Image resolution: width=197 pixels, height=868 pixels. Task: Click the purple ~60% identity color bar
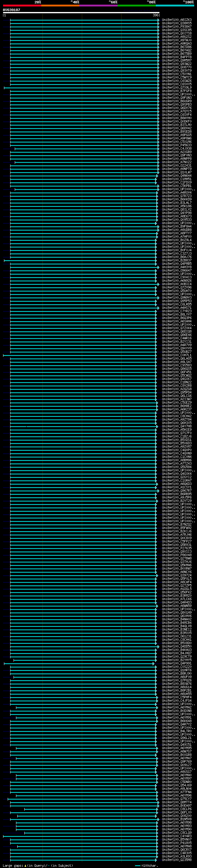point(98,6)
